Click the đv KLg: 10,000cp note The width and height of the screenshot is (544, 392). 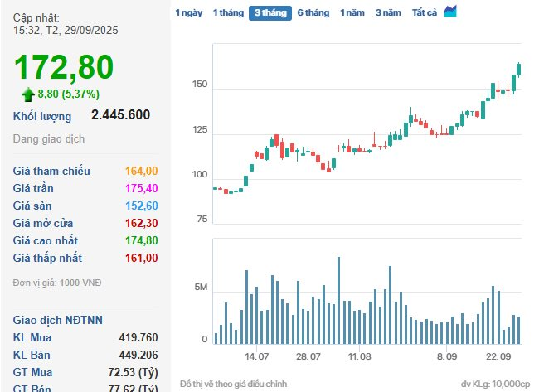click(x=496, y=384)
